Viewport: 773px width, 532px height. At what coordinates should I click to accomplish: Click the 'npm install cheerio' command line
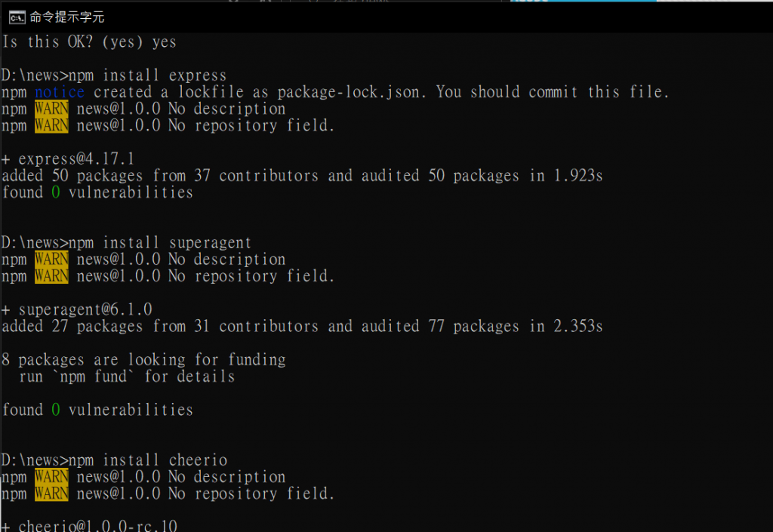click(x=115, y=460)
